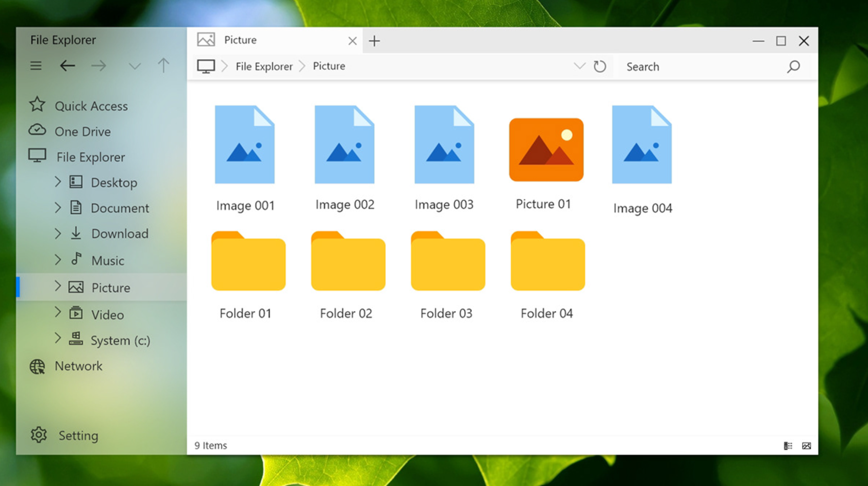Switch to the details list view
This screenshot has height=486, width=868.
pos(788,446)
